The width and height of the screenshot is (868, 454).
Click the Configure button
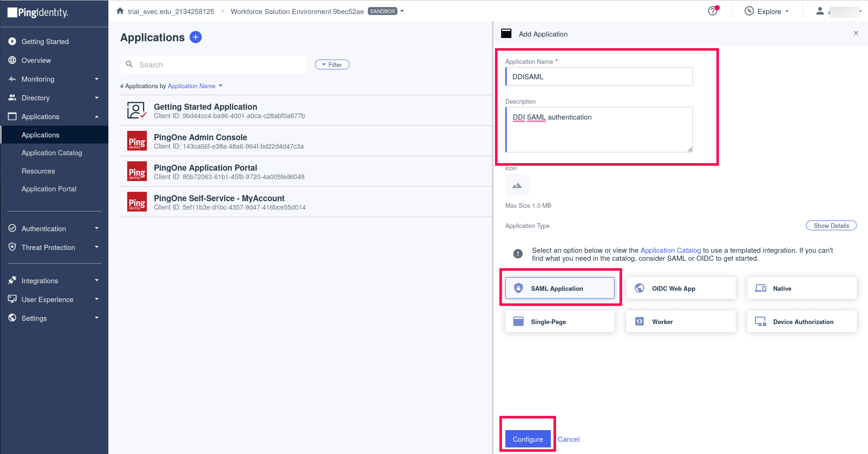click(527, 439)
